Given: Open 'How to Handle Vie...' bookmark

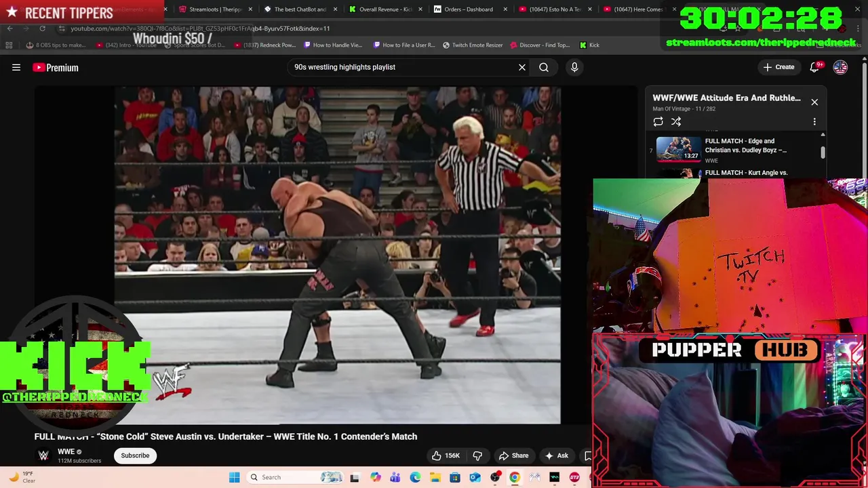Looking at the screenshot, I should [333, 45].
